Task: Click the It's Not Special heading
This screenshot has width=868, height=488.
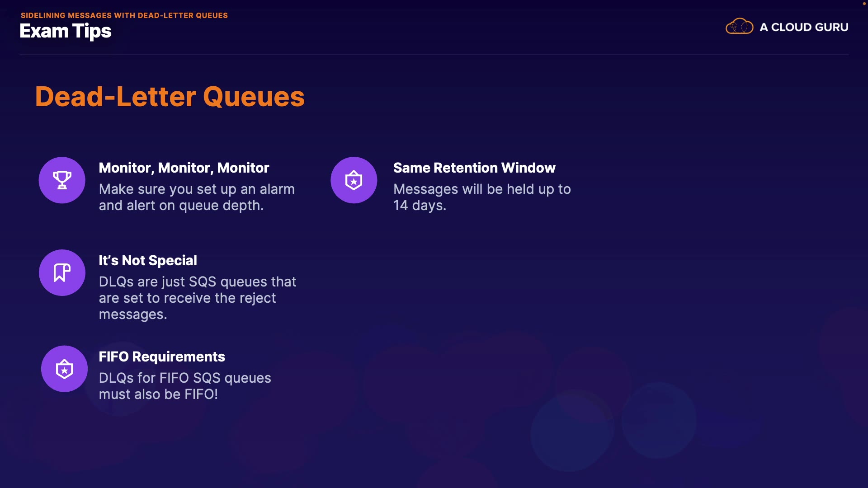Action: 147,261
